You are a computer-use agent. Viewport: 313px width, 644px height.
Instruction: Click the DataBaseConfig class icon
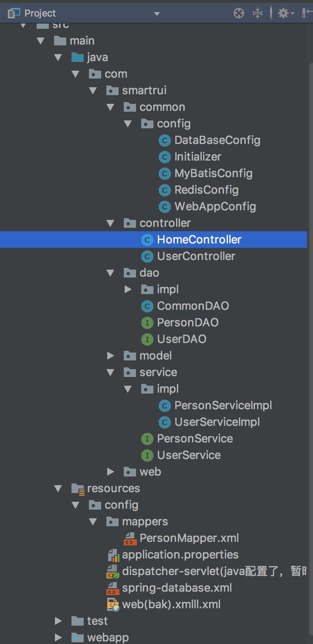164,140
